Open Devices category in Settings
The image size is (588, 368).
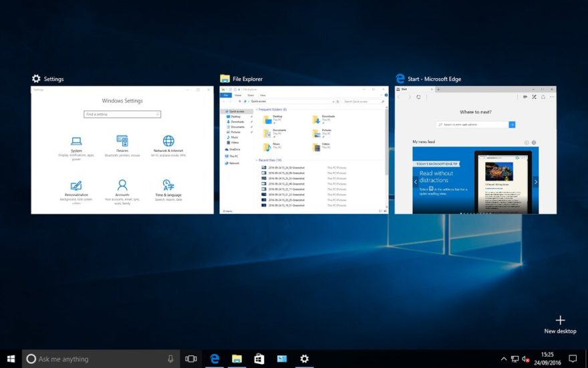(122, 146)
